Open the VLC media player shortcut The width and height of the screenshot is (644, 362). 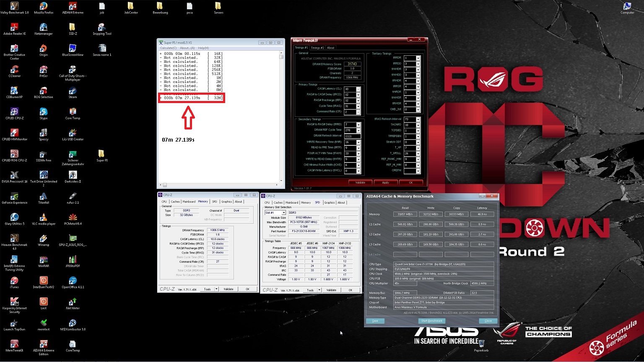tap(44, 219)
